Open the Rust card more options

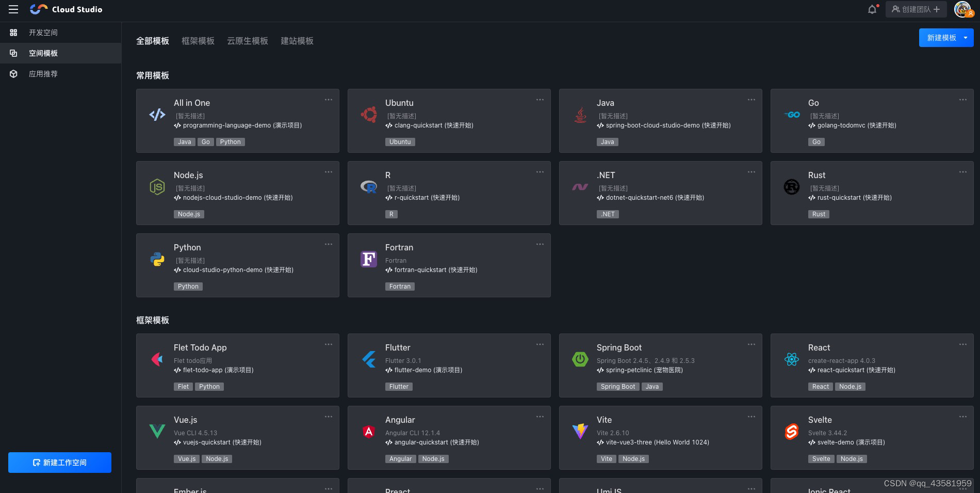963,172
